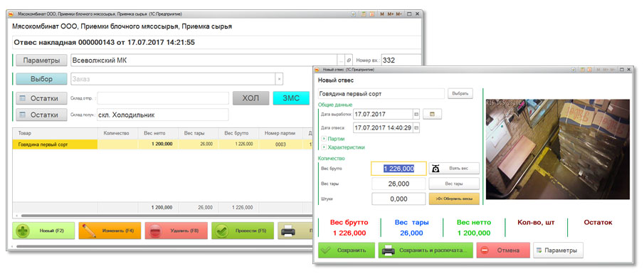Click the camera feed image of pallets
Screen dimensions: 644x274
point(557,149)
